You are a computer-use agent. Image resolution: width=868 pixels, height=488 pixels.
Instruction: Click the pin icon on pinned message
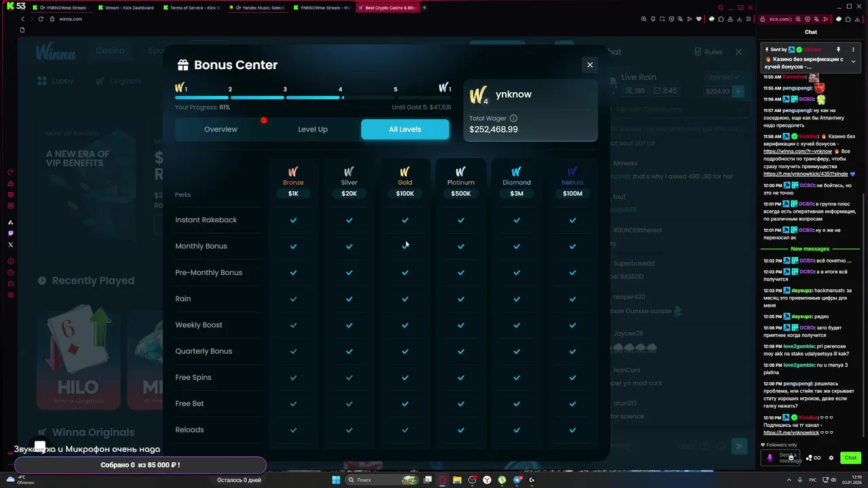[838, 49]
